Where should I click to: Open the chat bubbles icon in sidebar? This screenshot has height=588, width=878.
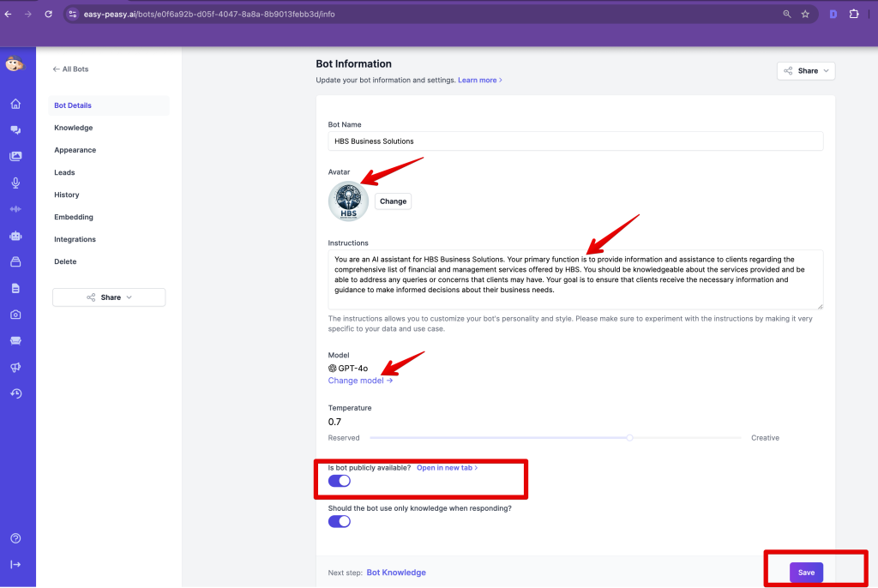pos(15,130)
